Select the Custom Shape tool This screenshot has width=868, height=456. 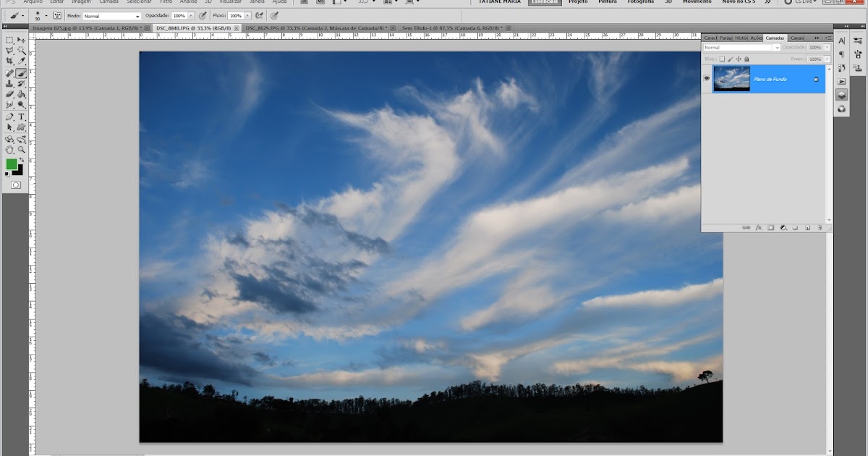point(22,127)
